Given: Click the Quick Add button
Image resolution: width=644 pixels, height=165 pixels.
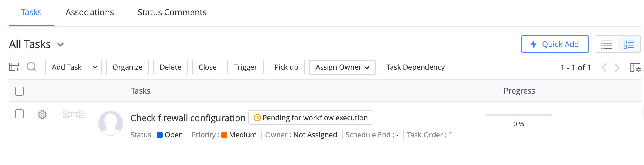Looking at the screenshot, I should click(x=555, y=44).
